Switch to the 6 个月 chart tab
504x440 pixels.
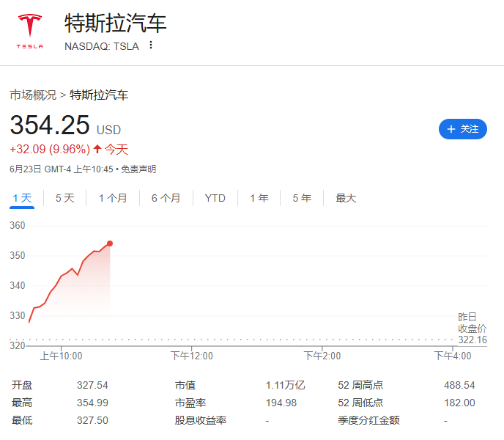point(166,198)
